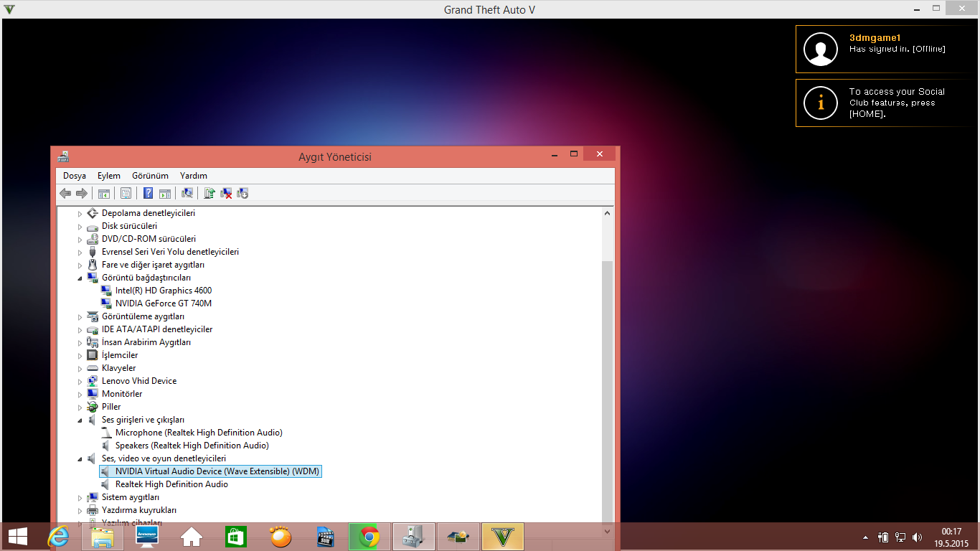Open the Eylem menu
This screenshot has height=551, width=980.
point(109,176)
